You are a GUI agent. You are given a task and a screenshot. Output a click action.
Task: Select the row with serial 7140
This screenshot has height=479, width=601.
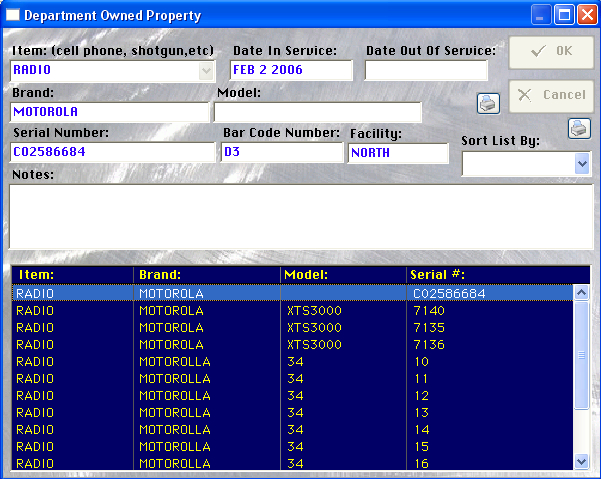pyautogui.click(x=292, y=310)
